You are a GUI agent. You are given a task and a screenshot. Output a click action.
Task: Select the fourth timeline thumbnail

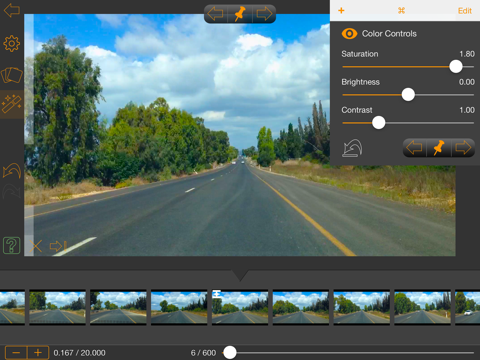pyautogui.click(x=179, y=307)
